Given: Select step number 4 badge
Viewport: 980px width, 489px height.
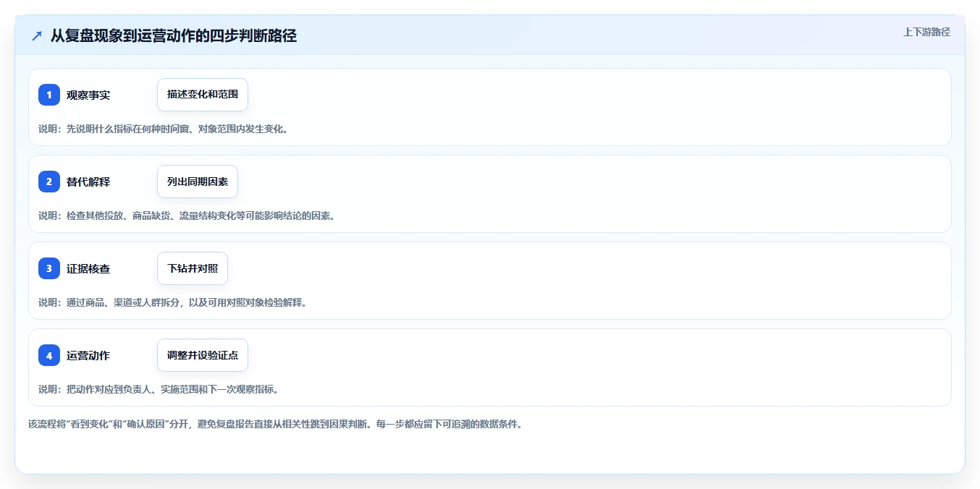Looking at the screenshot, I should 49,355.
